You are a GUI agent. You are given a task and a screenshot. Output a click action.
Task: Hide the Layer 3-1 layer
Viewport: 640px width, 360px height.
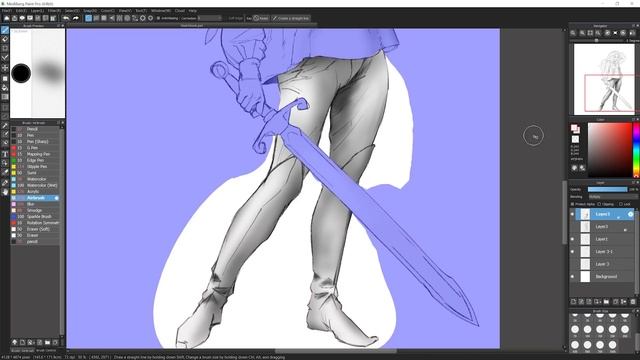point(572,252)
